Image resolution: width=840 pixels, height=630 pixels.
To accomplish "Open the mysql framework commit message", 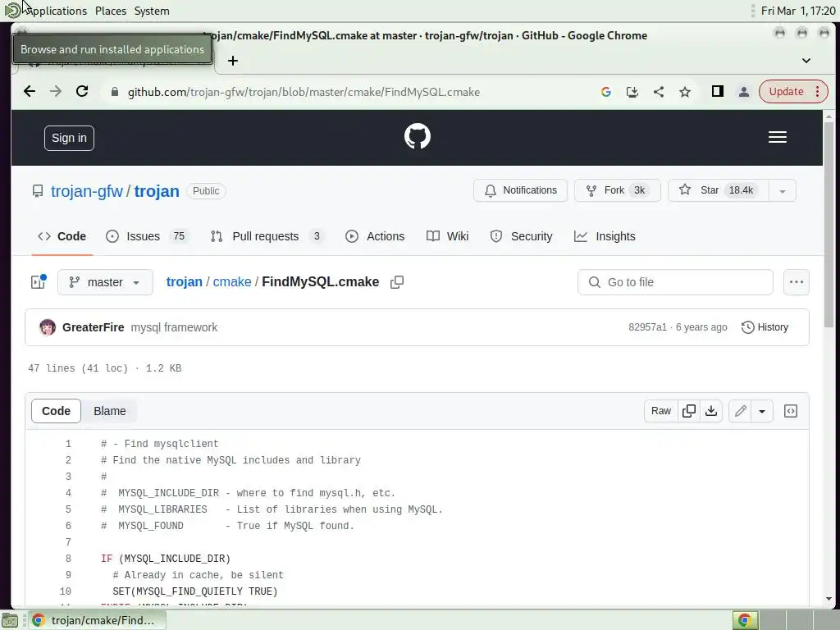I will point(174,327).
